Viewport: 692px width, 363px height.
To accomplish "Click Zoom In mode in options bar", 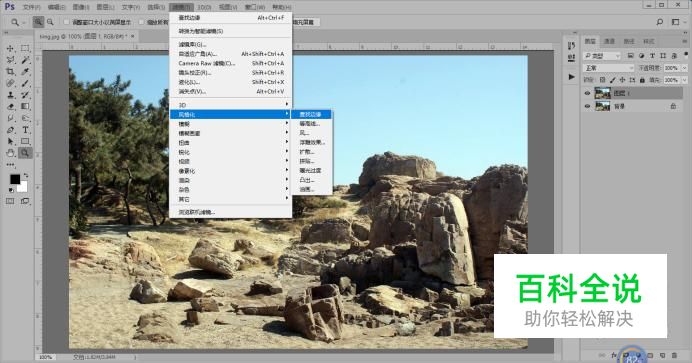I will click(38, 22).
